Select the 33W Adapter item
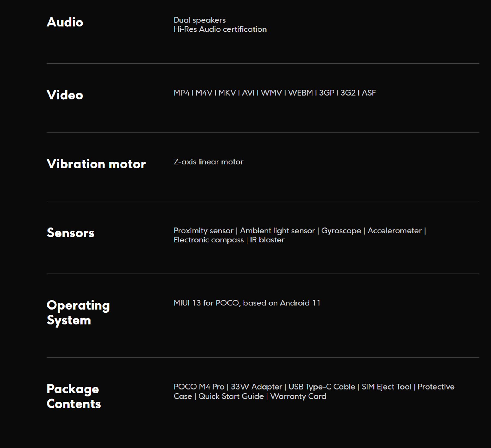 click(x=256, y=387)
